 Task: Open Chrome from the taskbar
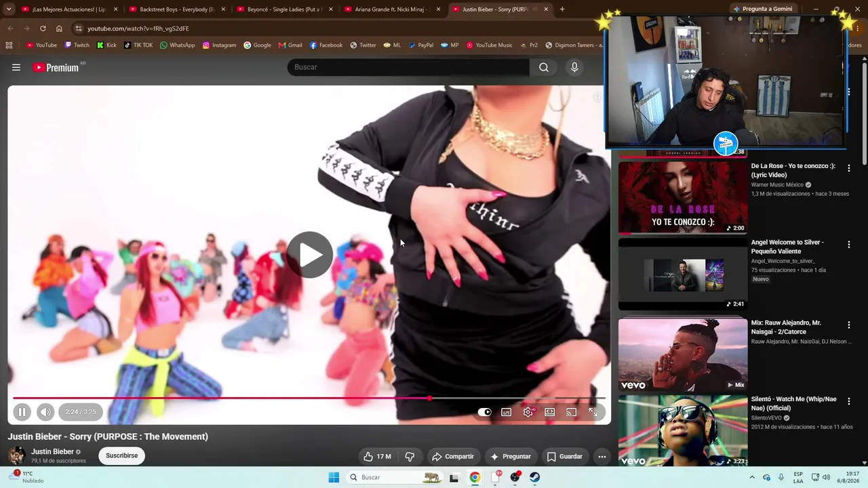click(475, 477)
